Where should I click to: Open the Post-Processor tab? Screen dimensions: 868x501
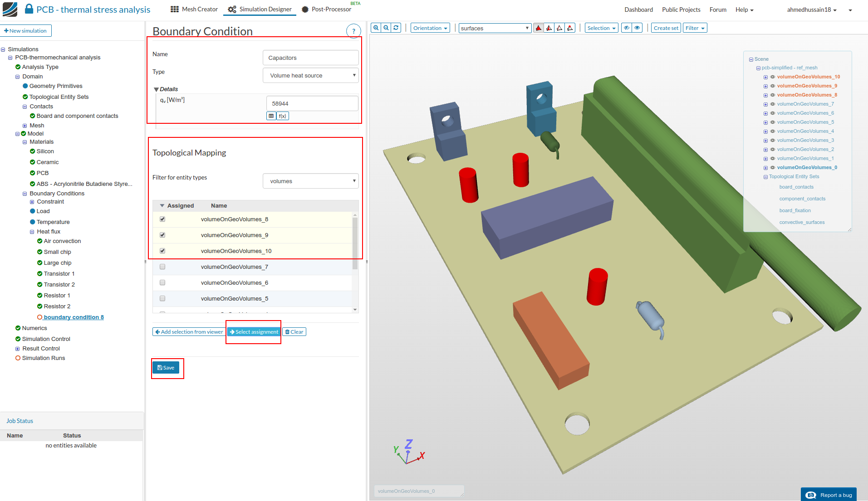click(x=327, y=10)
